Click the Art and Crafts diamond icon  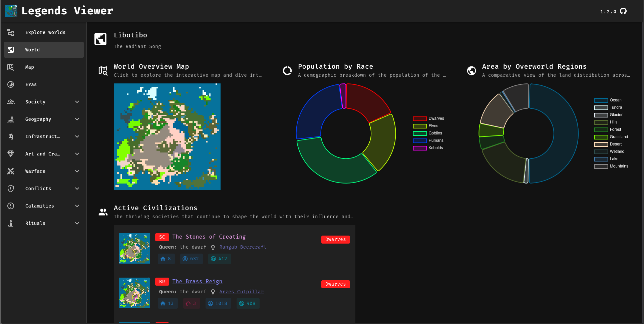pyautogui.click(x=11, y=154)
